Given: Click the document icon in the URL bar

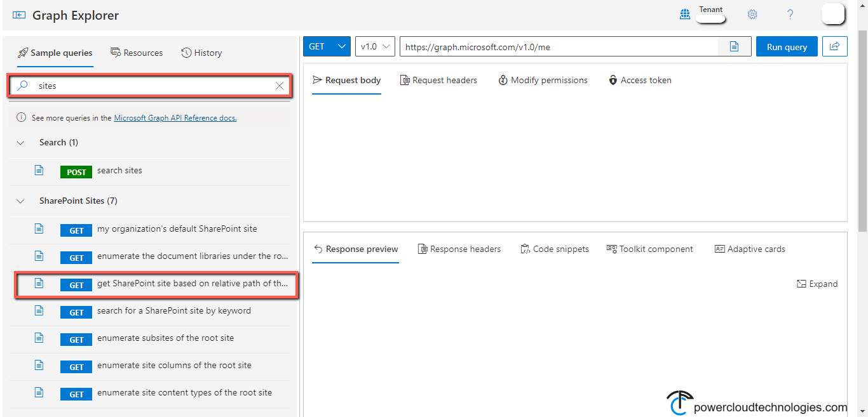Looking at the screenshot, I should [734, 46].
